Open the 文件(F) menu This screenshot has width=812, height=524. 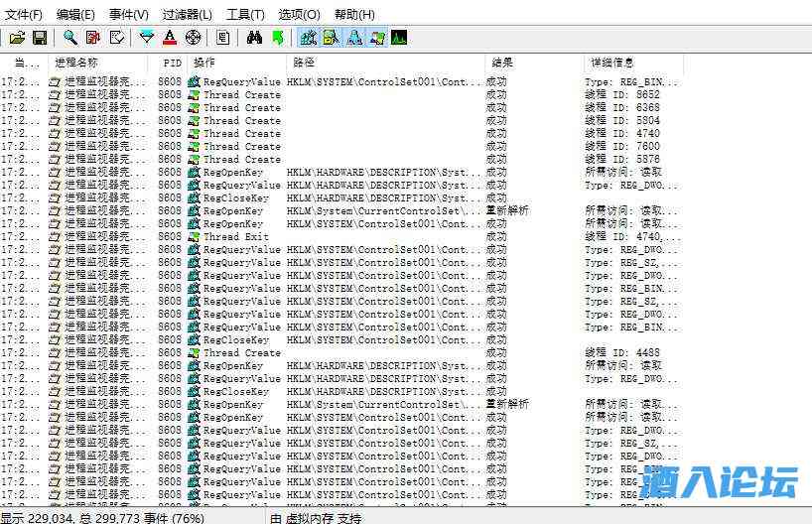(x=24, y=14)
